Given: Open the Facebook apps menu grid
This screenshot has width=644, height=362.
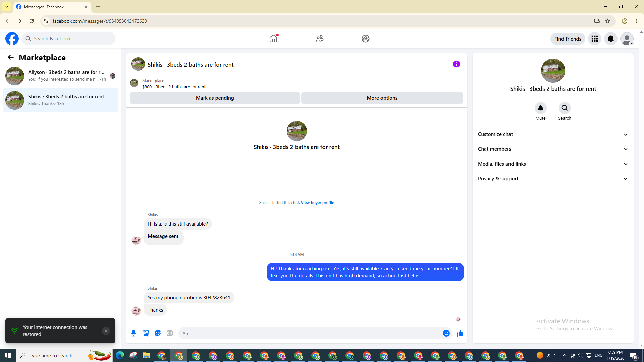Looking at the screenshot, I should [x=594, y=39].
